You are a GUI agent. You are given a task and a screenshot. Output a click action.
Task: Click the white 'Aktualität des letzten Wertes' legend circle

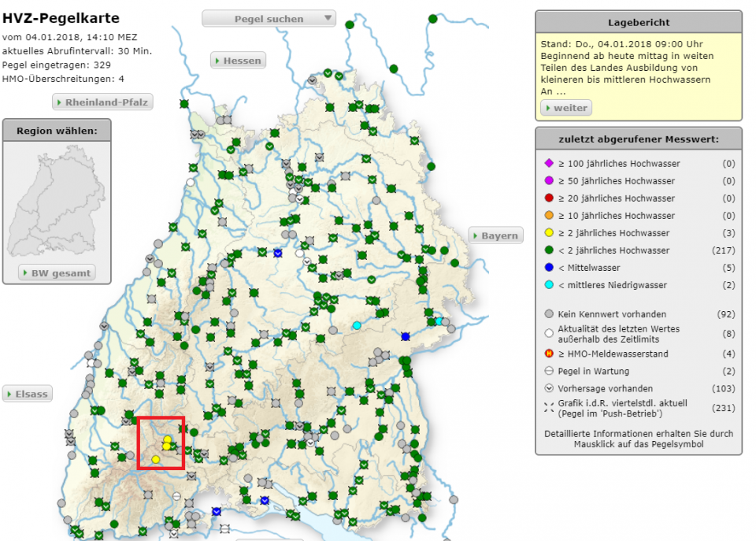(549, 333)
